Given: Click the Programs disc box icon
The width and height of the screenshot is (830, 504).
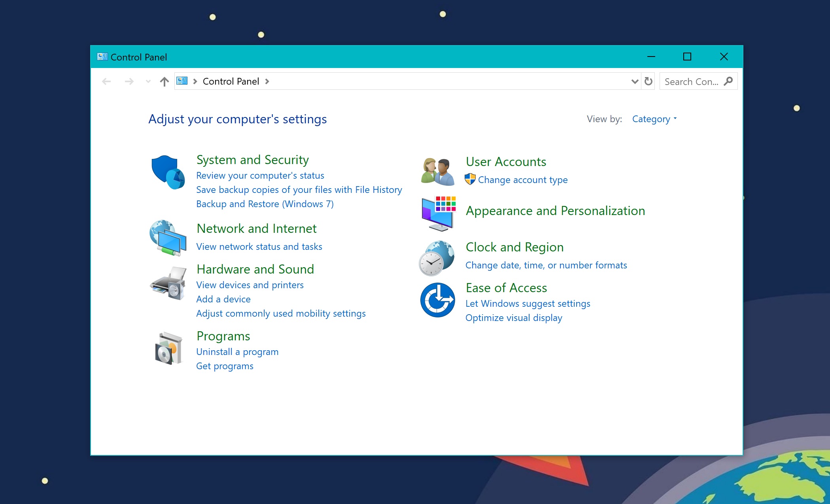Looking at the screenshot, I should coord(168,348).
